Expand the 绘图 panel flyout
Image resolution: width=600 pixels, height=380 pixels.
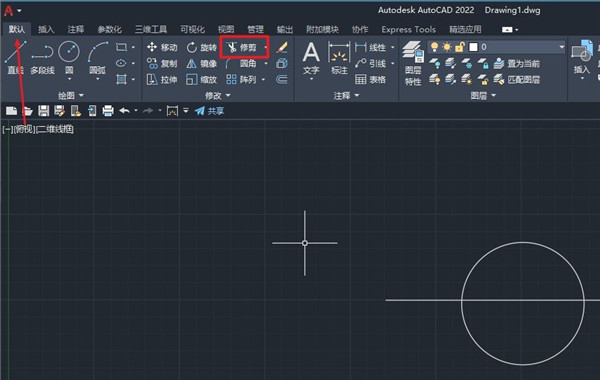coord(71,95)
